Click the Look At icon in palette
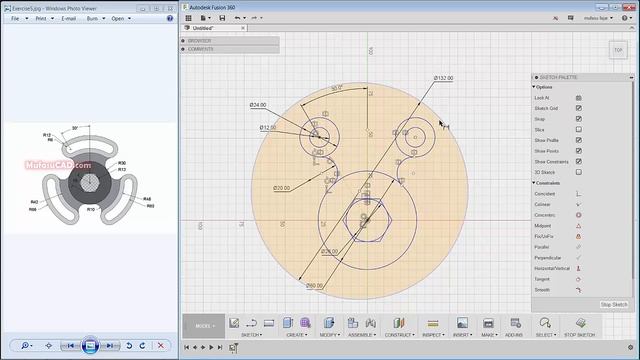 coord(578,98)
